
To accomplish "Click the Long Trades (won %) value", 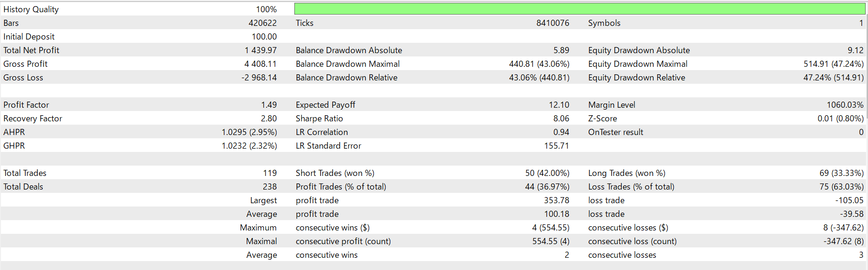I will 841,173.
